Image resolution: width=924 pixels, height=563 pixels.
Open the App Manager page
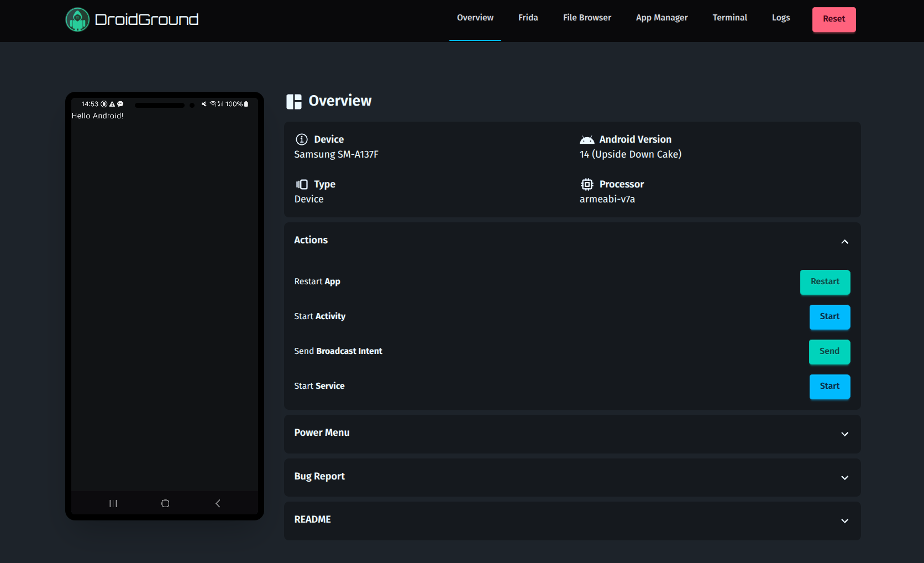662,17
